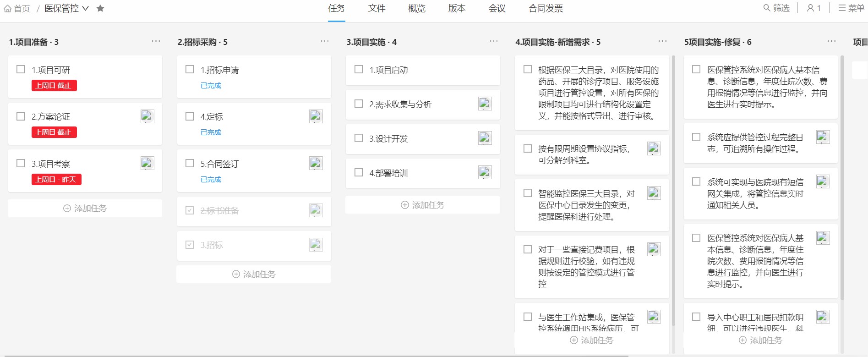Click avatar on 系统应提供管控过程完整日志 card
Screen dimensions: 868x357
(x=823, y=137)
